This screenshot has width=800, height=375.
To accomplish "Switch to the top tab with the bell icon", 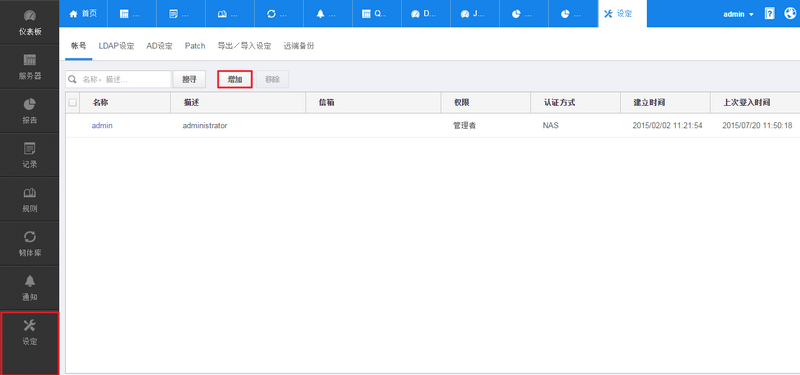I will (x=328, y=14).
